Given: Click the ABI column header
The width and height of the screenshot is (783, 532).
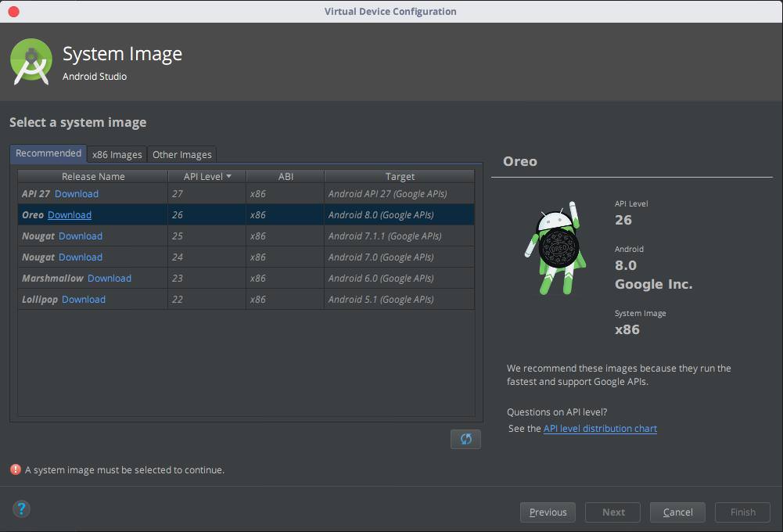Looking at the screenshot, I should click(286, 176).
